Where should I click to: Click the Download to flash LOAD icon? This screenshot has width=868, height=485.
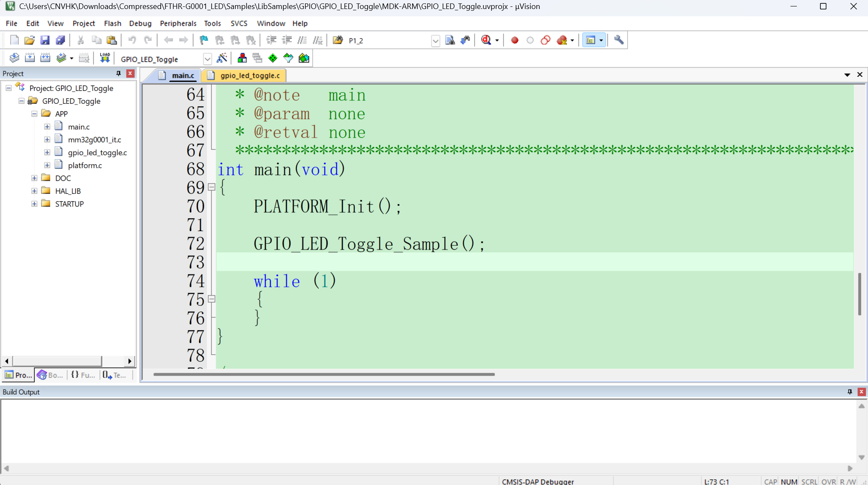105,58
